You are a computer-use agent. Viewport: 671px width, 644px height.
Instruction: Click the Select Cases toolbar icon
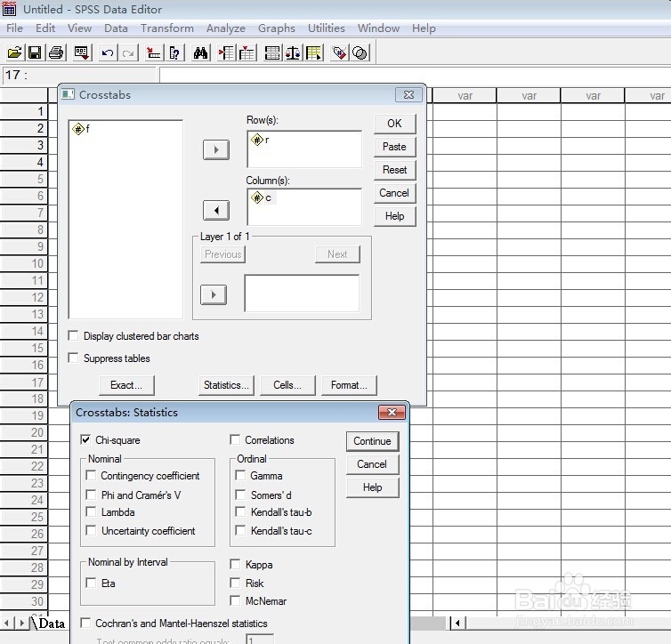pos(314,53)
